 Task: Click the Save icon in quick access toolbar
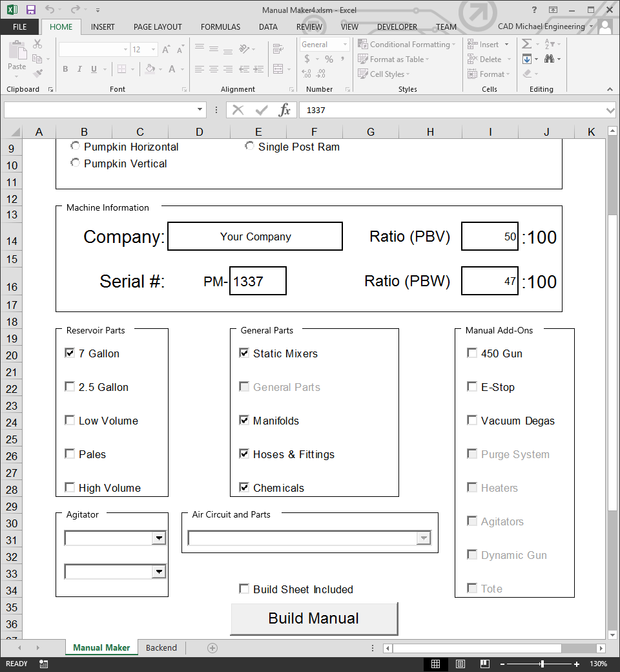tap(31, 10)
